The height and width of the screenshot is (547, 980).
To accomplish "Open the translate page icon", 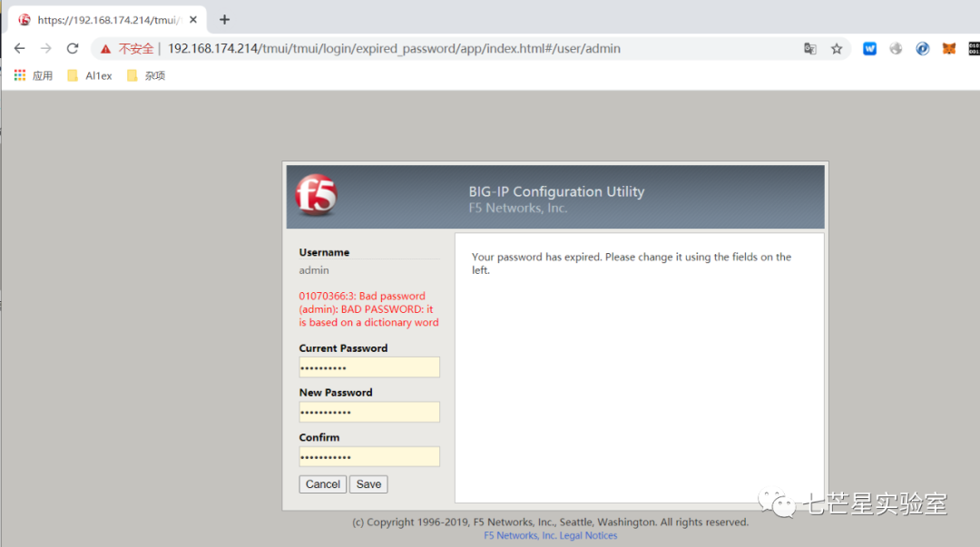I will [810, 49].
